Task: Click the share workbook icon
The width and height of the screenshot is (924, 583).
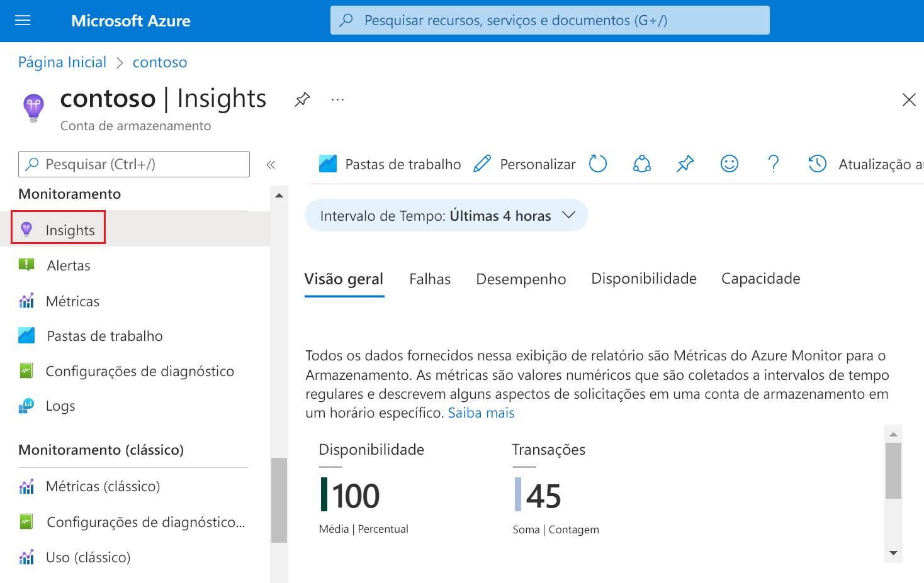Action: 641,164
